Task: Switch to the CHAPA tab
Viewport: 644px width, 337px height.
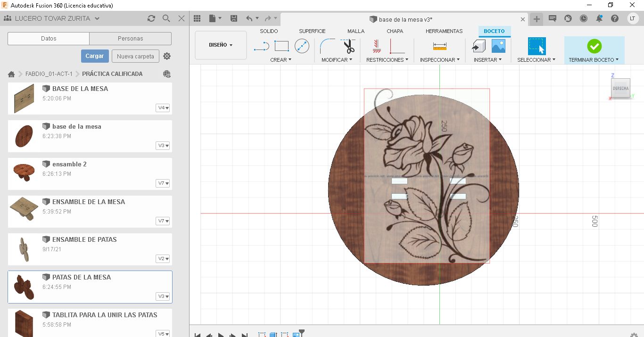Action: pos(395,31)
